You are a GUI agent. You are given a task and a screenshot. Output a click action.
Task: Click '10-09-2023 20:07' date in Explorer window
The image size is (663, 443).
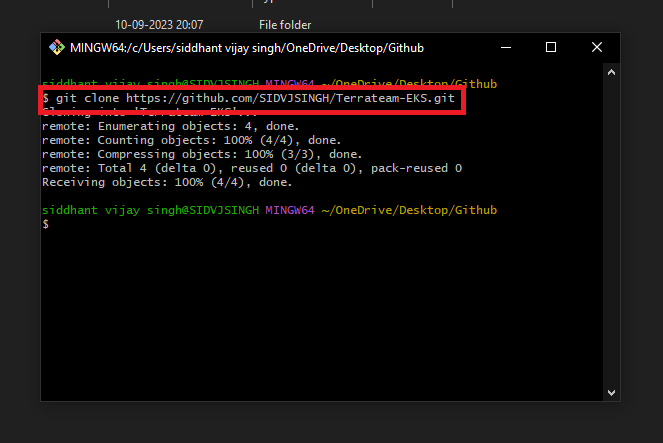159,25
